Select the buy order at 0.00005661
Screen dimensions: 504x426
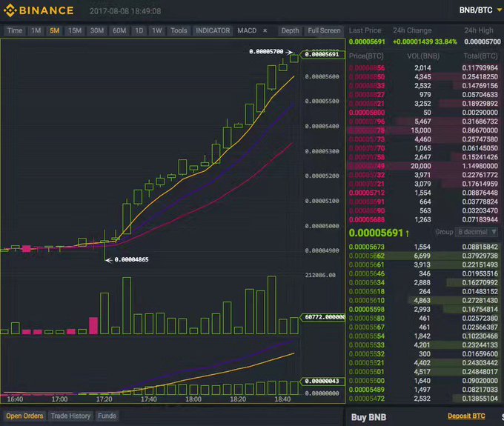(x=423, y=264)
